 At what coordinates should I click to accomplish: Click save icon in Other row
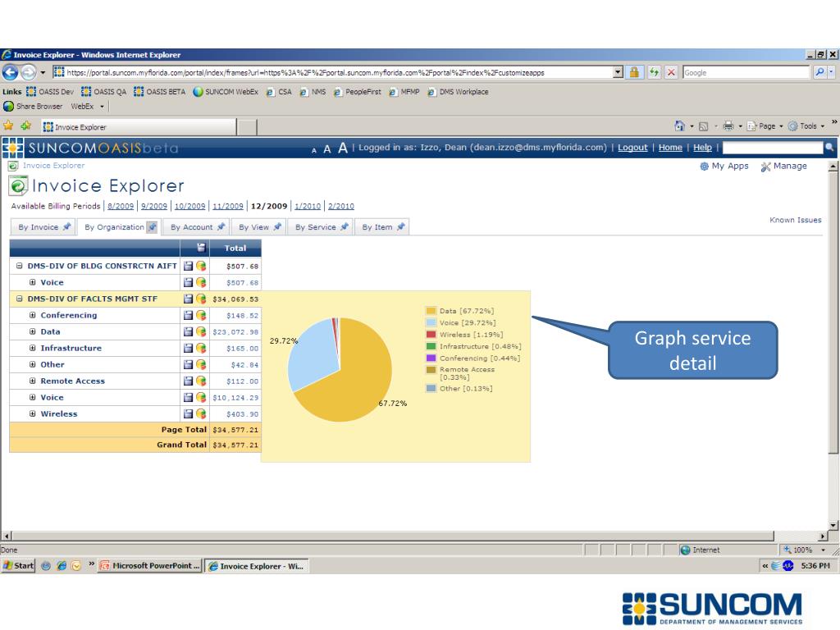188,364
